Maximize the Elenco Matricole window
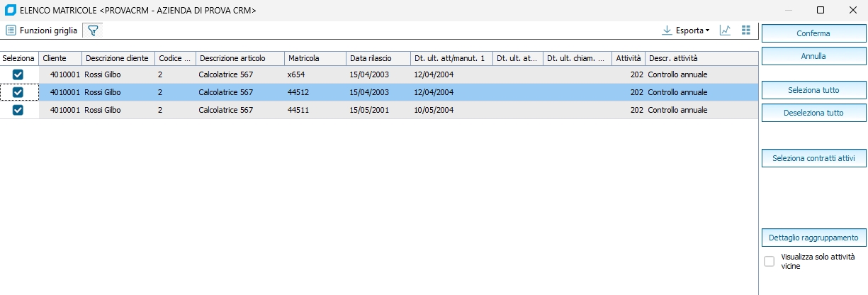The width and height of the screenshot is (868, 295). [821, 10]
